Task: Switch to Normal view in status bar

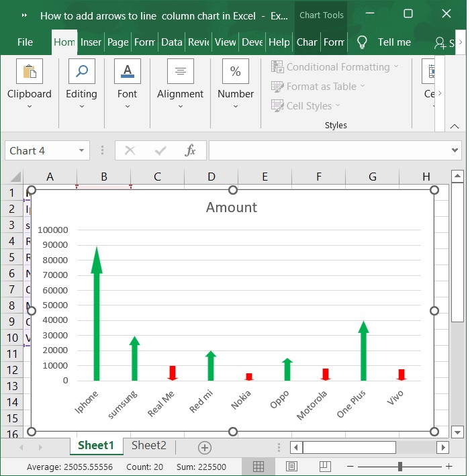Action: 258,467
